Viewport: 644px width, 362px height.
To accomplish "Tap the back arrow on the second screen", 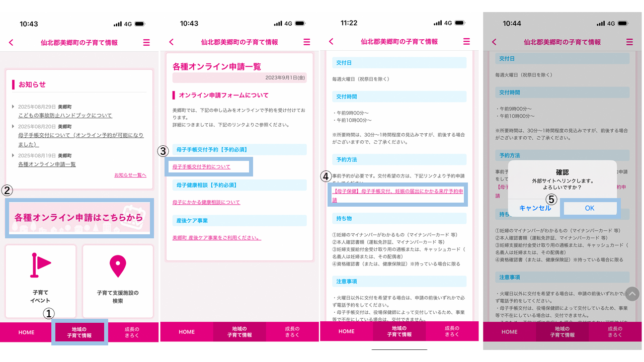I will (x=172, y=42).
